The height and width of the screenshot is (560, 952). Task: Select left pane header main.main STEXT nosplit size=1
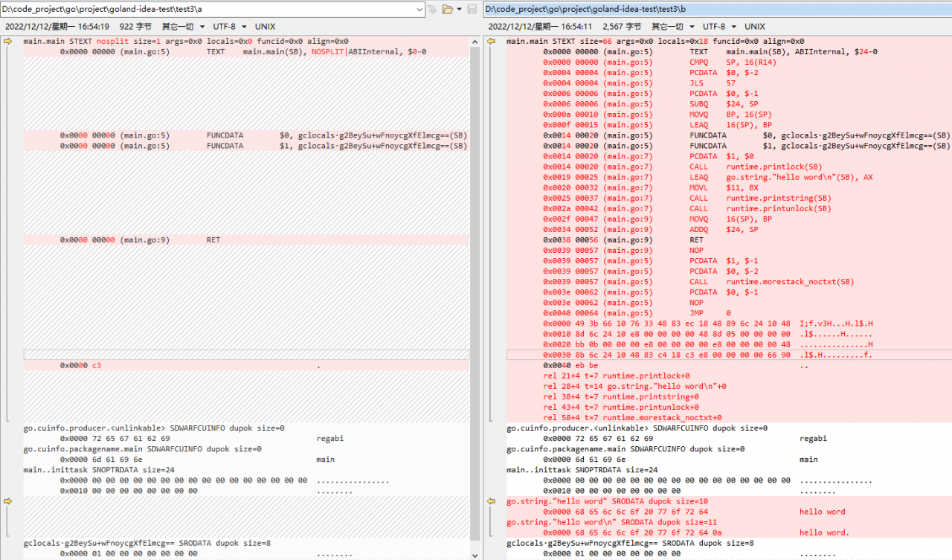click(x=245, y=42)
